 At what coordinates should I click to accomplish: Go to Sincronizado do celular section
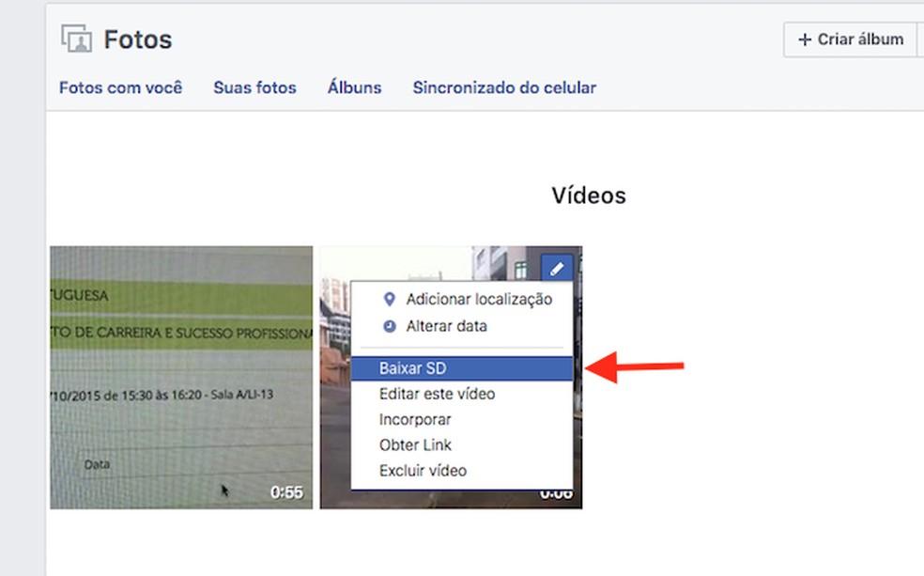[x=503, y=87]
